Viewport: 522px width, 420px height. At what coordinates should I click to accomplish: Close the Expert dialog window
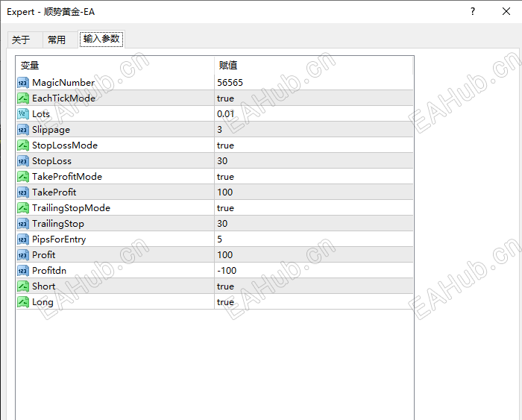tap(506, 12)
